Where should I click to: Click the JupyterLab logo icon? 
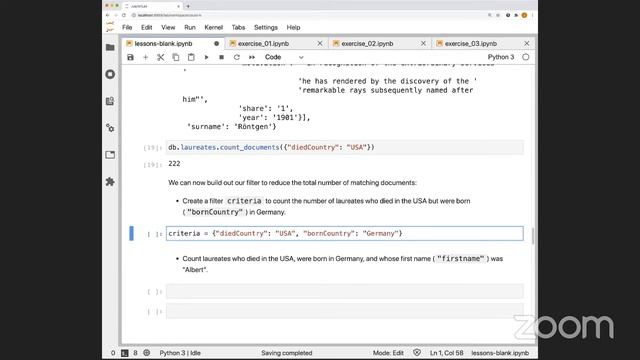(110, 27)
